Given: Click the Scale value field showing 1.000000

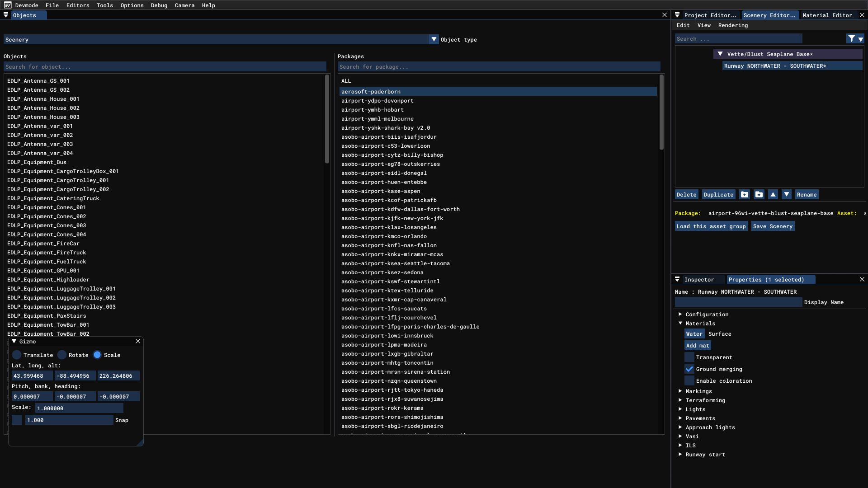Looking at the screenshot, I should [x=79, y=408].
